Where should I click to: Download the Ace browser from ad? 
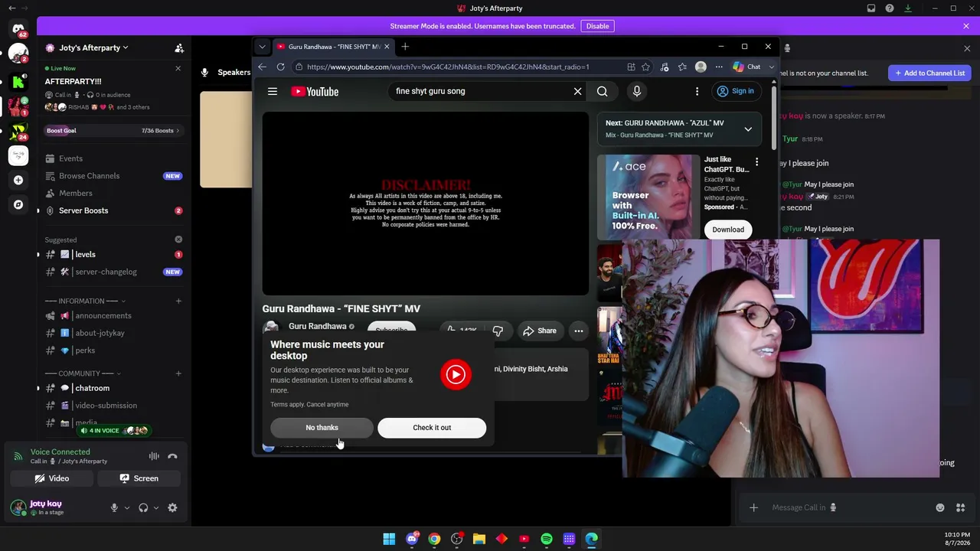(x=728, y=230)
